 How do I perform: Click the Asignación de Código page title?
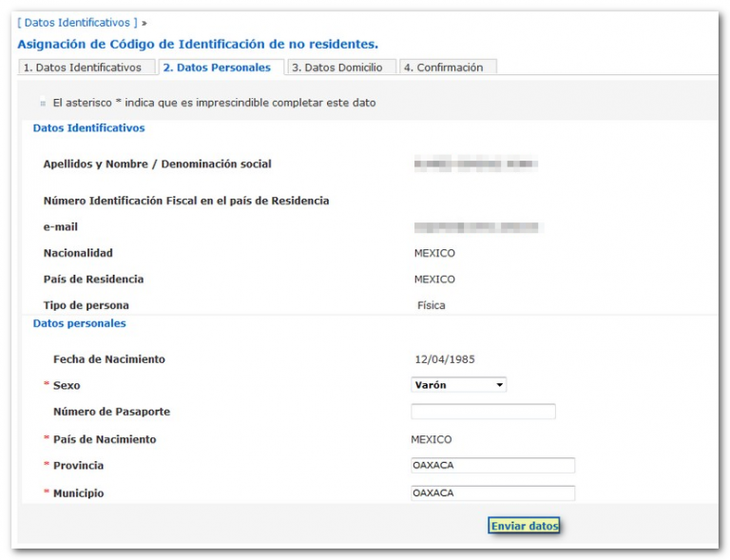click(198, 44)
